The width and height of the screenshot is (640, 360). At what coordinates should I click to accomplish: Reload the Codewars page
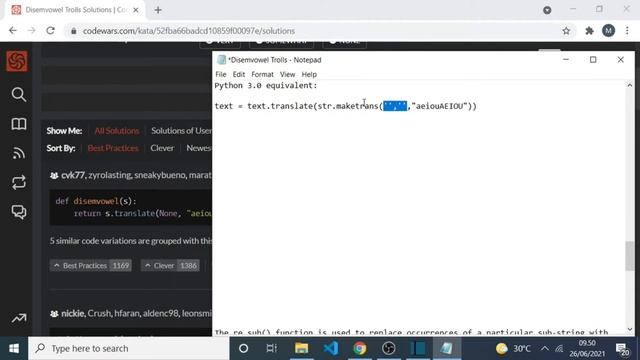50,31
